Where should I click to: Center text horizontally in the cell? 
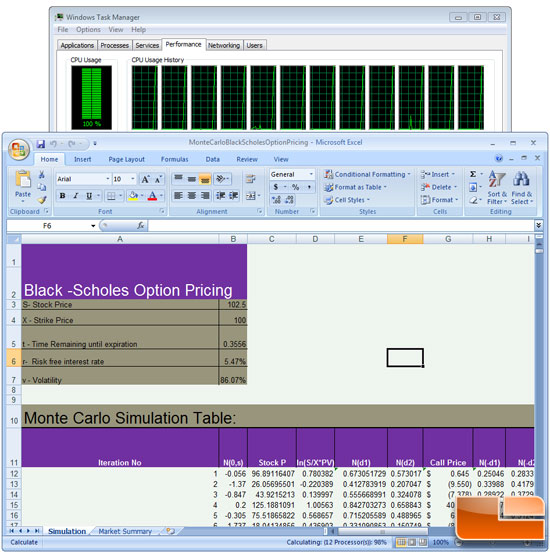pos(192,196)
